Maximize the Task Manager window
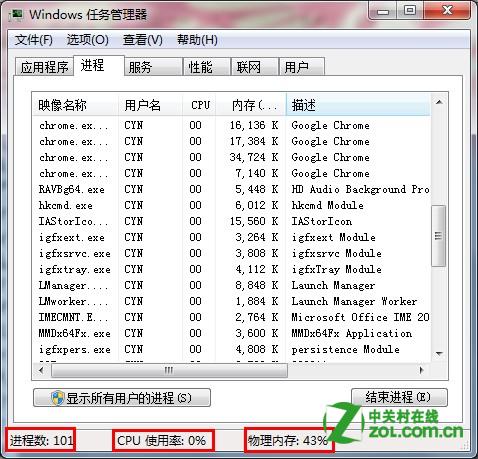The width and height of the screenshot is (478, 459). point(409,11)
